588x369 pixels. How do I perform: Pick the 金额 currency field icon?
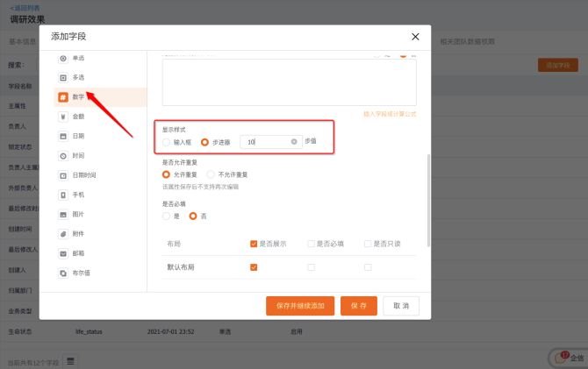(63, 117)
